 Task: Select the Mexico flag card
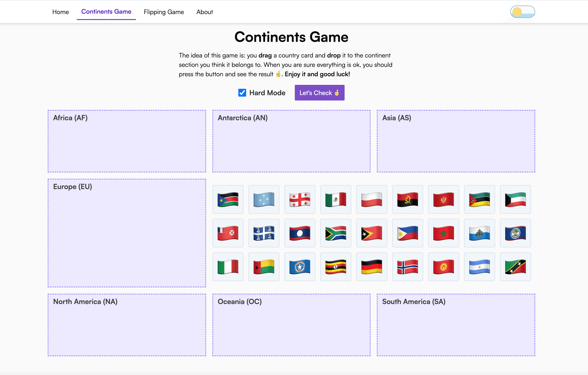336,199
